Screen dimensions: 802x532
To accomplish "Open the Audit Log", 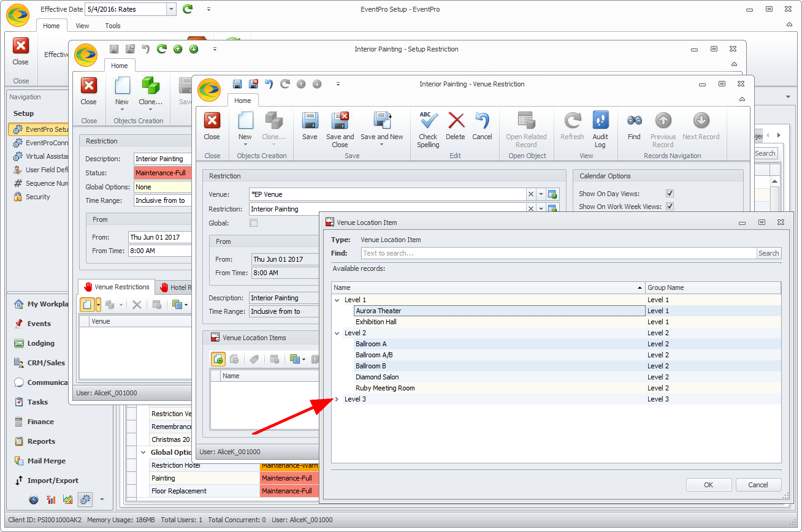I will pos(600,130).
